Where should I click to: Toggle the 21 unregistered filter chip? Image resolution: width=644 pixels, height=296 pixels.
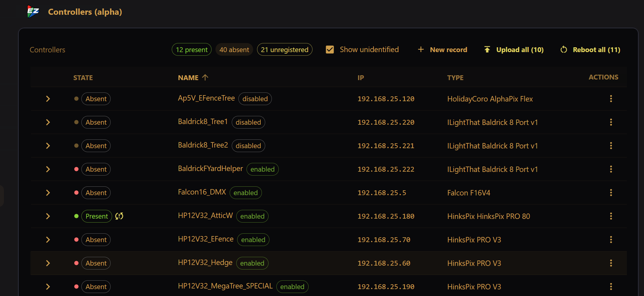tap(284, 49)
